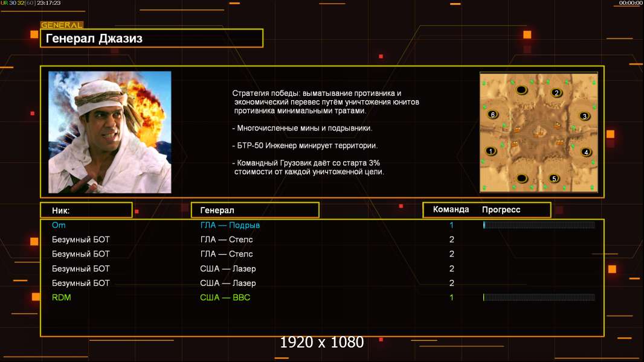
Task: Click the 'США — ВВС' general entry
Action: [x=225, y=297]
